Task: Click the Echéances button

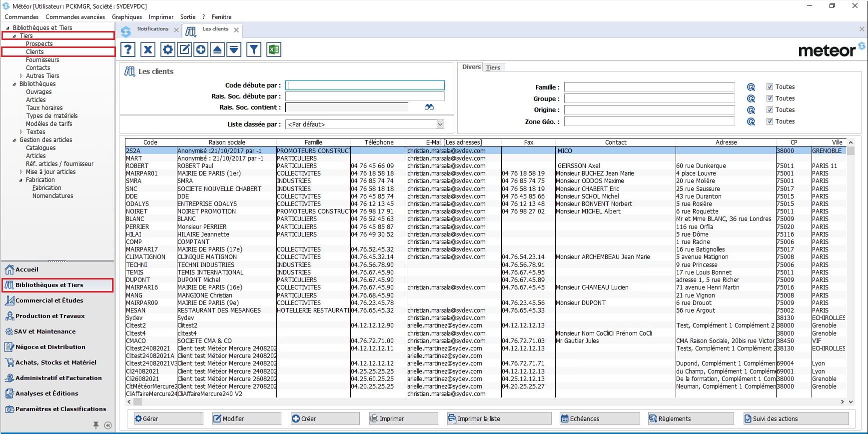Action: pyautogui.click(x=600, y=418)
